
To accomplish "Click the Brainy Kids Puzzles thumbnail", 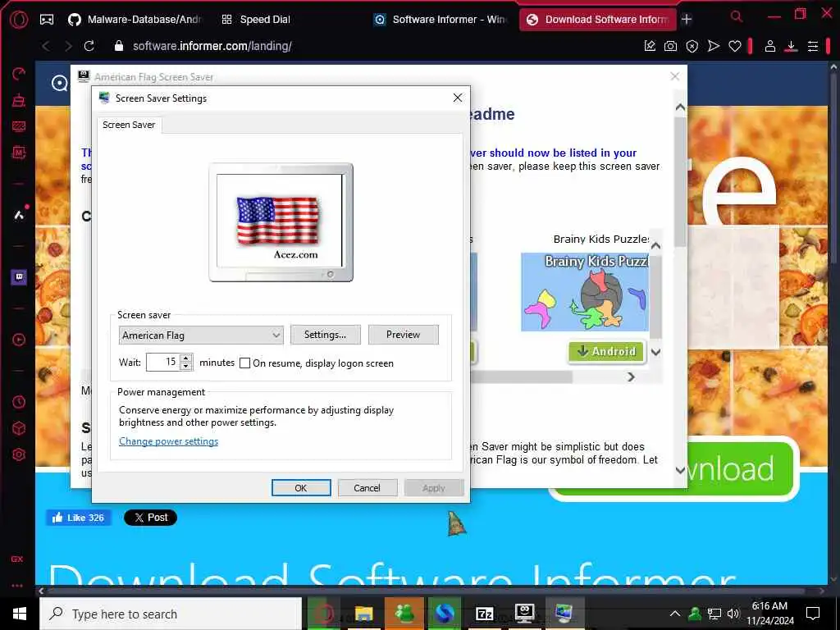I will tap(584, 292).
